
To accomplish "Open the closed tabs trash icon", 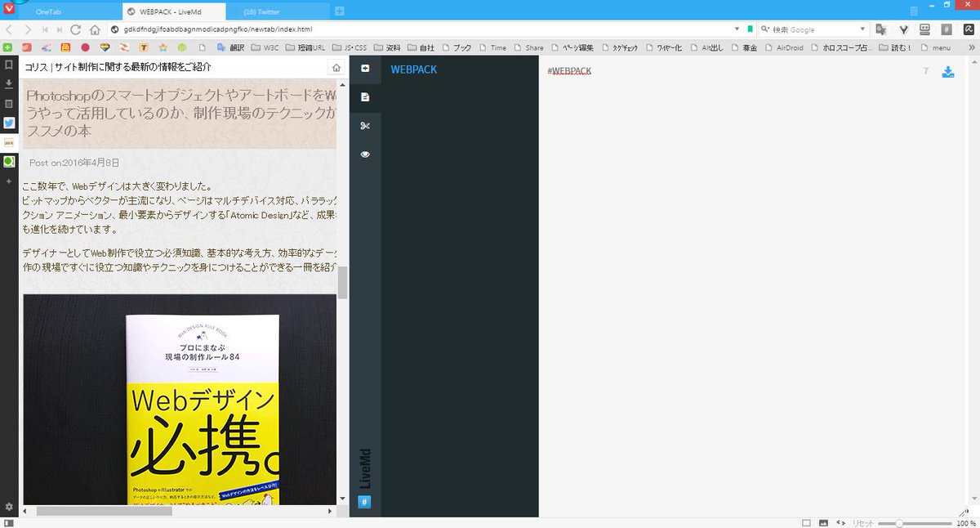I will pos(913,11).
